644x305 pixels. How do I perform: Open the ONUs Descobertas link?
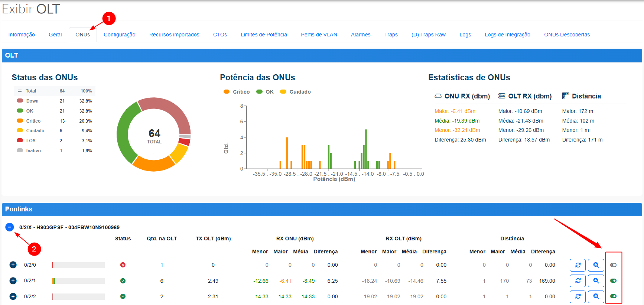567,35
